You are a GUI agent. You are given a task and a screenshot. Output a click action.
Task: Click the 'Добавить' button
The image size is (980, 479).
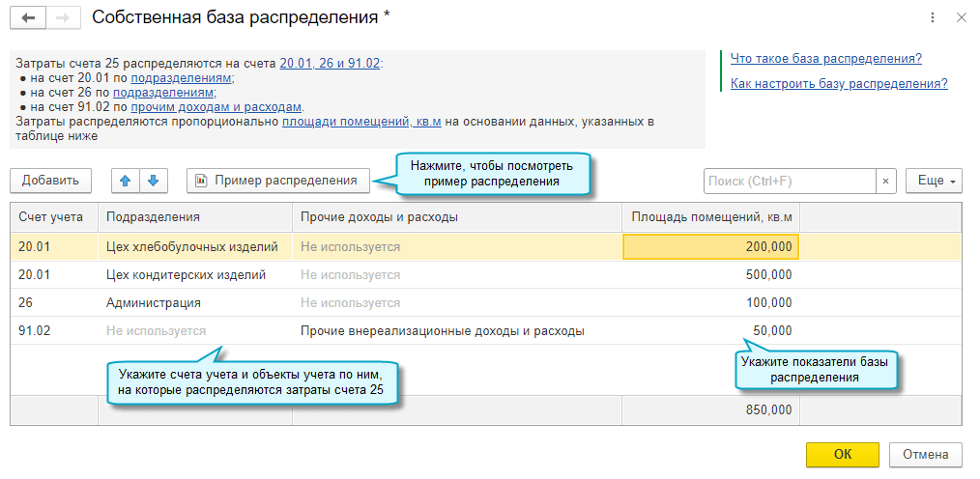tap(50, 180)
